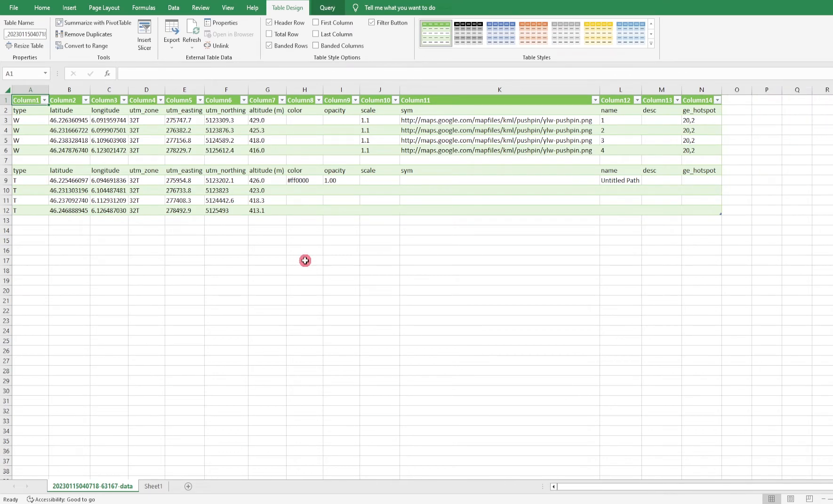Switch to the Query ribbon tab
This screenshot has height=504, width=833.
(x=327, y=8)
